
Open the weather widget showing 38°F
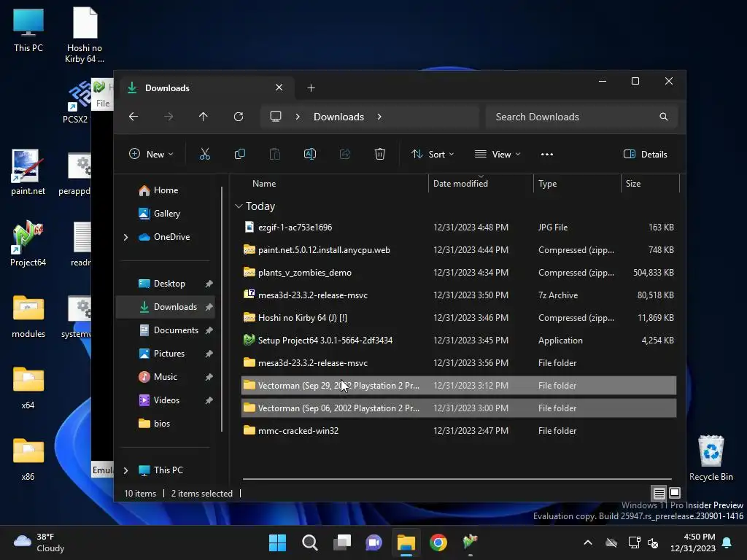[x=39, y=542]
